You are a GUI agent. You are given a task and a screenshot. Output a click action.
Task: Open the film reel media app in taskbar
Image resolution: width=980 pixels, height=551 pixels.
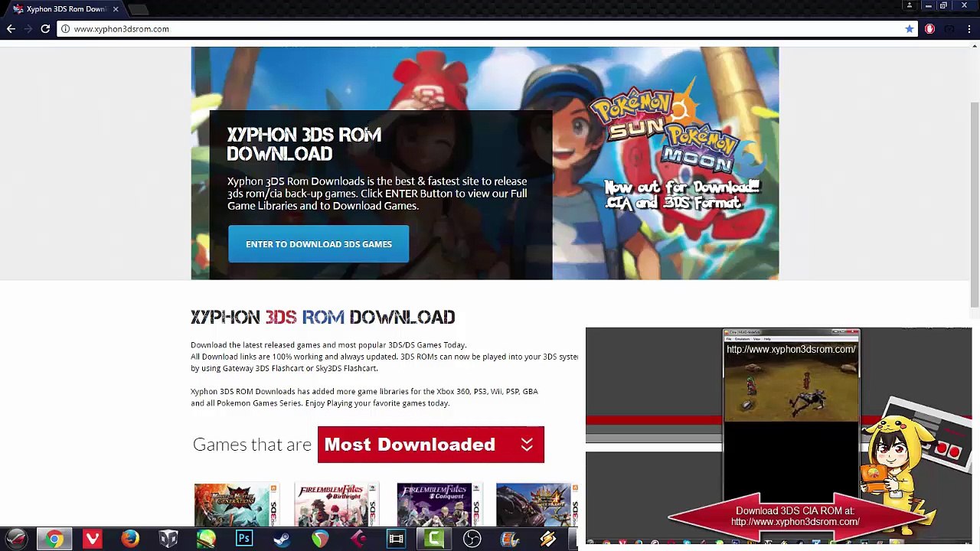click(x=510, y=540)
